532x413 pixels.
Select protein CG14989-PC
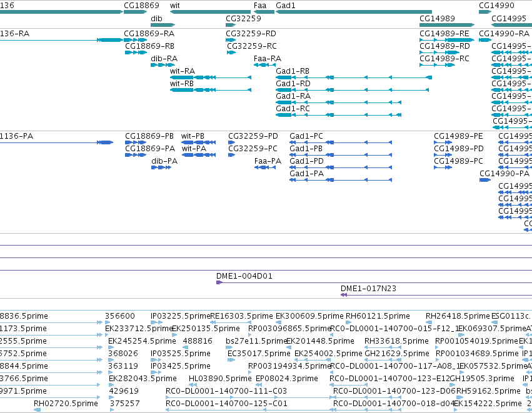[443, 167]
